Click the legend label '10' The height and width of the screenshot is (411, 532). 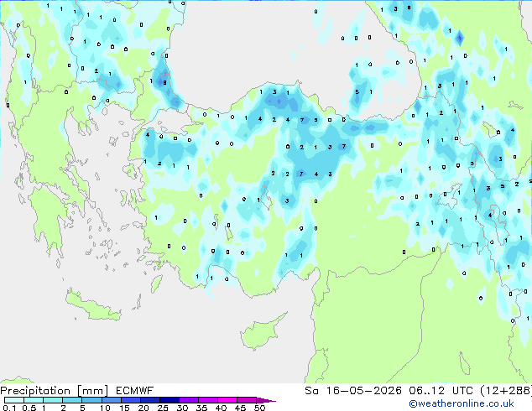tap(105, 408)
